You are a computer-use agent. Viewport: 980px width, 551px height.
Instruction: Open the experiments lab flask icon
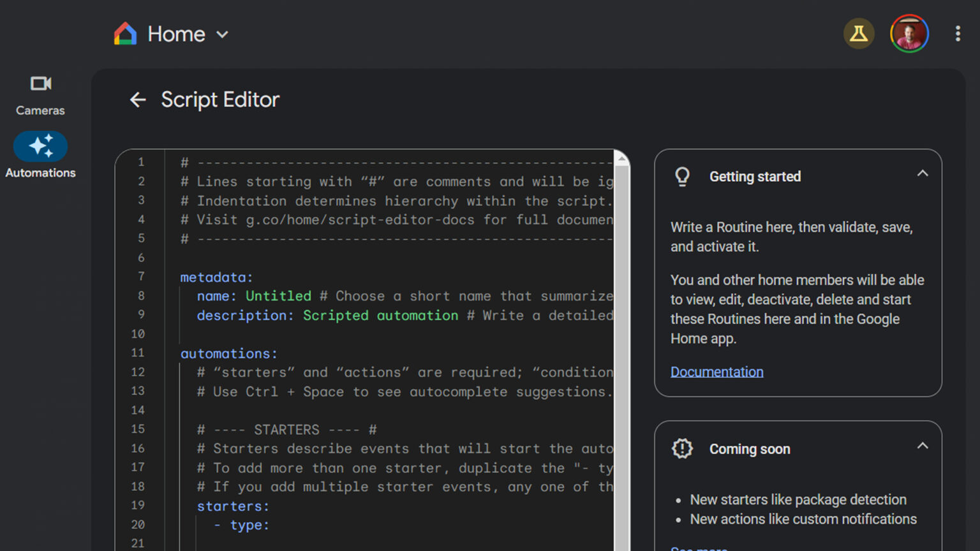point(858,34)
